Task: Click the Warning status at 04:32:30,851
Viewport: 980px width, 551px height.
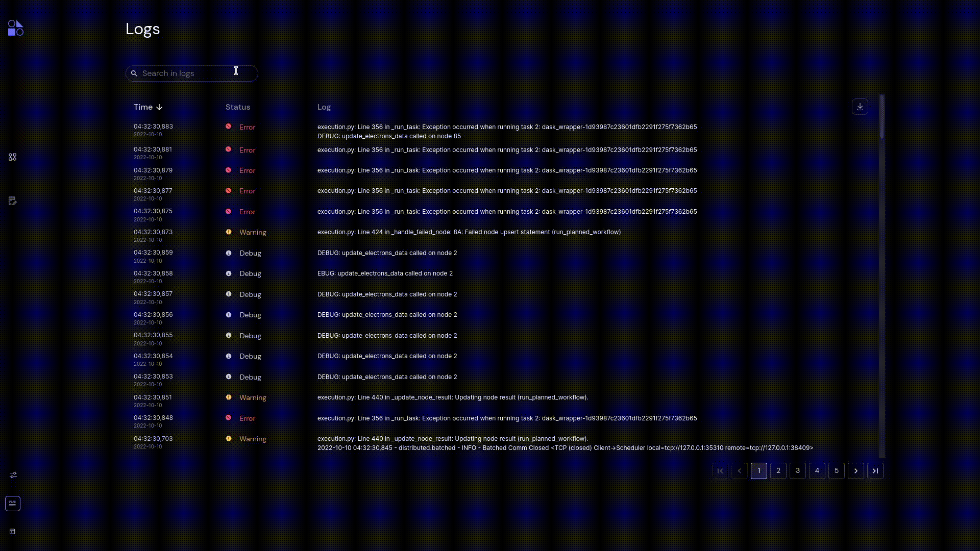Action: [253, 397]
